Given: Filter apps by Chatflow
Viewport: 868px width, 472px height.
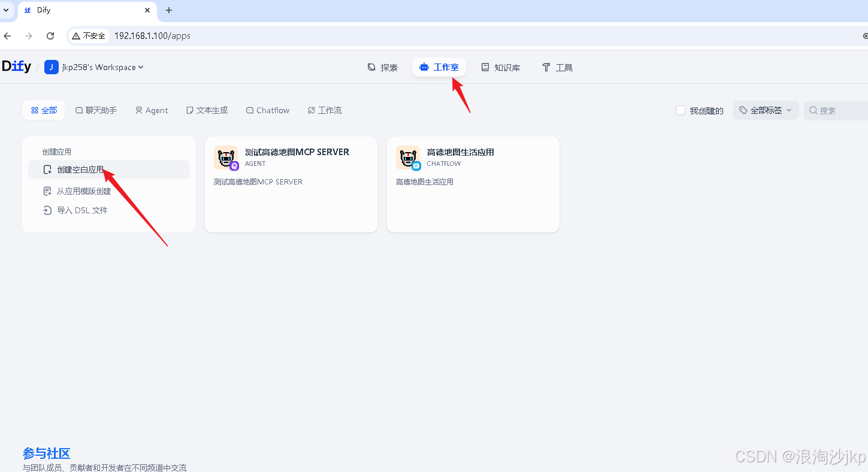Looking at the screenshot, I should 268,110.
